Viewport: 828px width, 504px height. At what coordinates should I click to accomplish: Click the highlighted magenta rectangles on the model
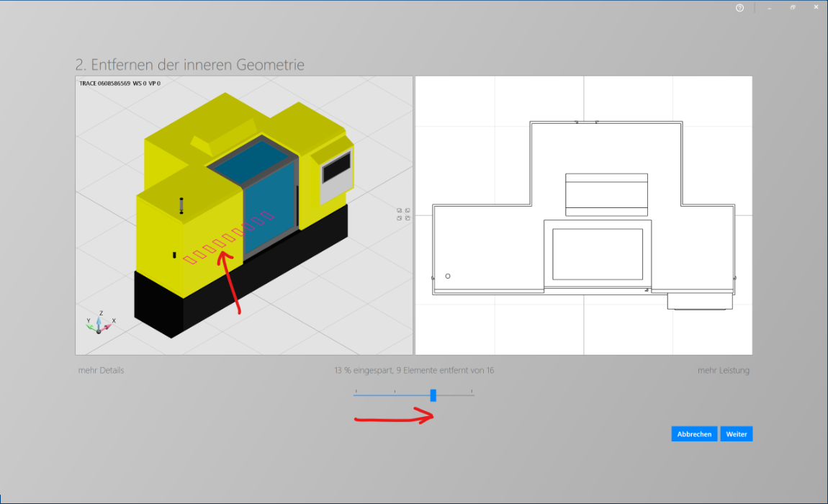point(228,238)
